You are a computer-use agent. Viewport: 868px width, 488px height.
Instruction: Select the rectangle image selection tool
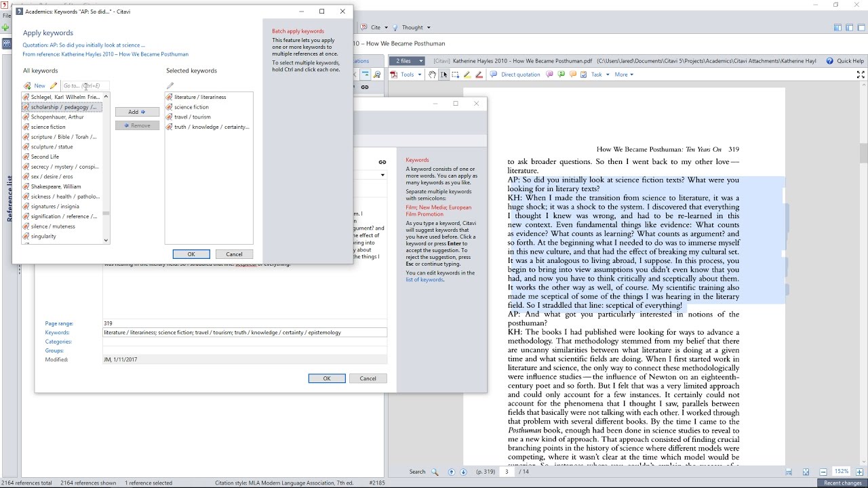(x=456, y=75)
